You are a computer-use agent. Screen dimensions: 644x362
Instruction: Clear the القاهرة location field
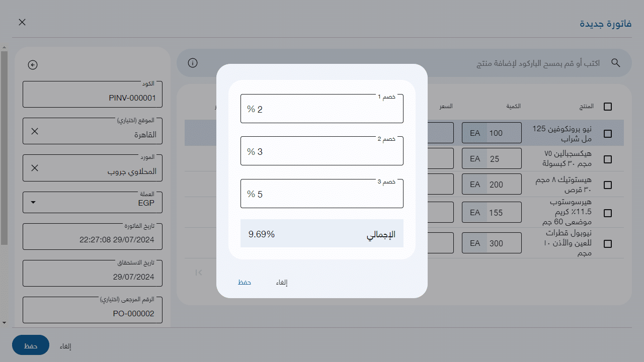point(35,131)
